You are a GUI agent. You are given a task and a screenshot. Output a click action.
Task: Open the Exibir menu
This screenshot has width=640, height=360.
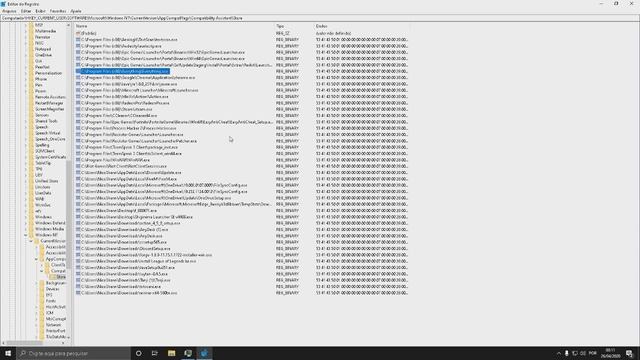(40, 11)
